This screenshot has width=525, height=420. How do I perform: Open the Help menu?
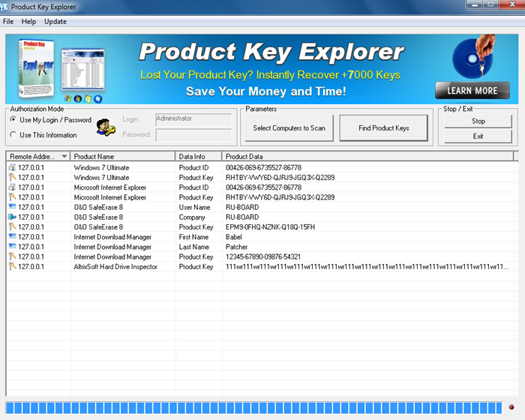pyautogui.click(x=28, y=22)
